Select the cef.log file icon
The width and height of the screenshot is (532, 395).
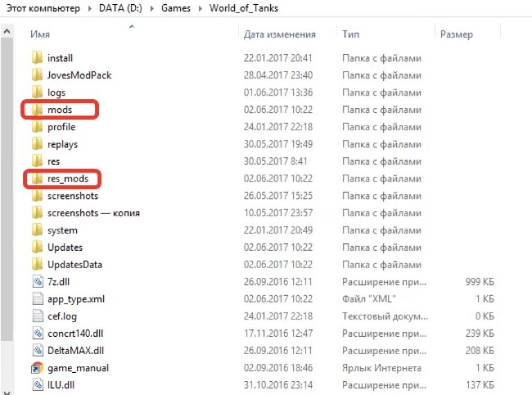click(37, 316)
